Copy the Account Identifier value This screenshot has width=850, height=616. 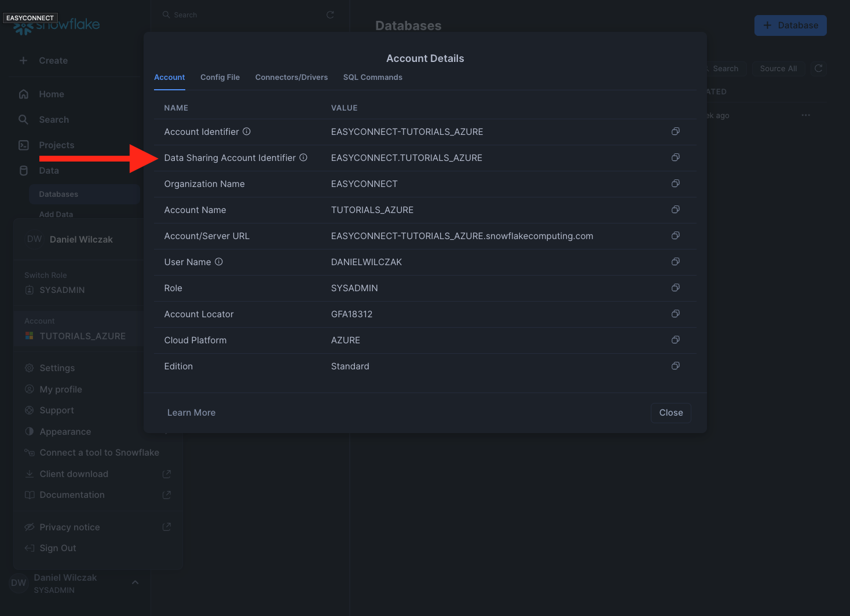(x=675, y=131)
